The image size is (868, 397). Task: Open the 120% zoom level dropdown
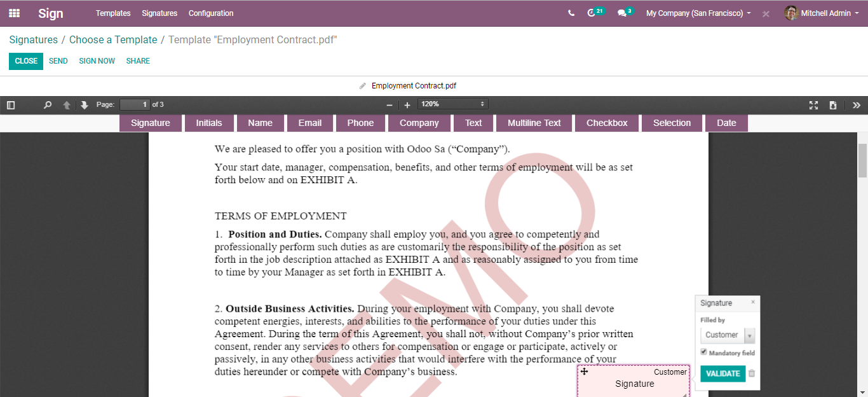tap(452, 104)
